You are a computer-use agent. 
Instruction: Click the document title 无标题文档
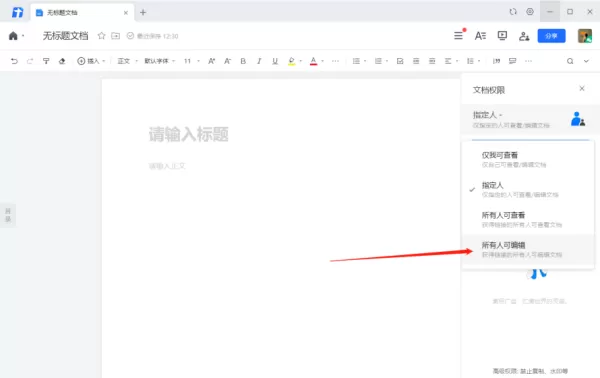click(65, 36)
